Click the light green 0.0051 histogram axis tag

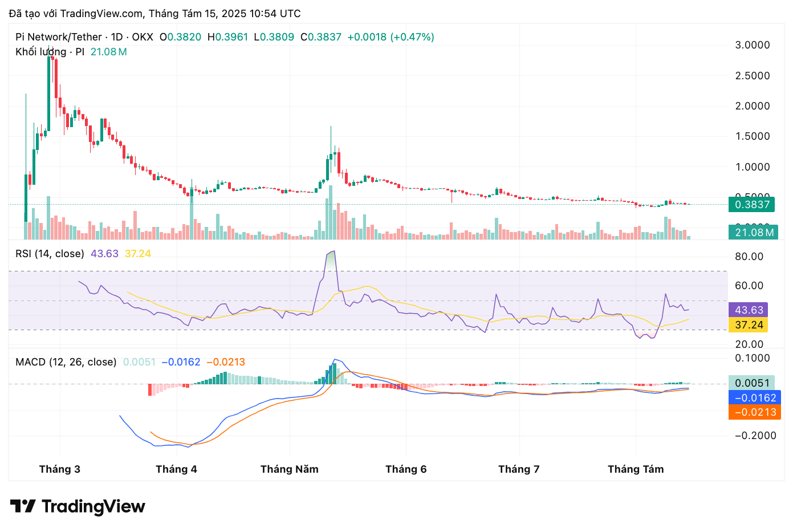tap(751, 383)
